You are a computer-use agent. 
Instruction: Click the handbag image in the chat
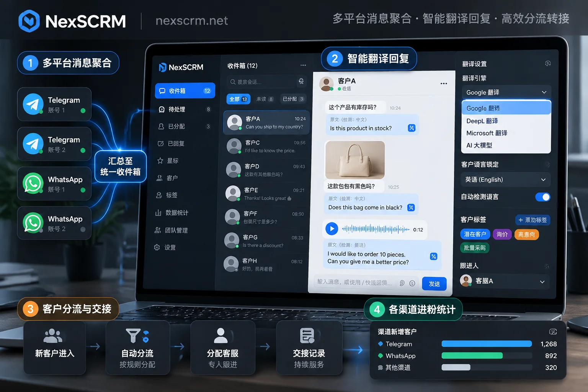355,160
